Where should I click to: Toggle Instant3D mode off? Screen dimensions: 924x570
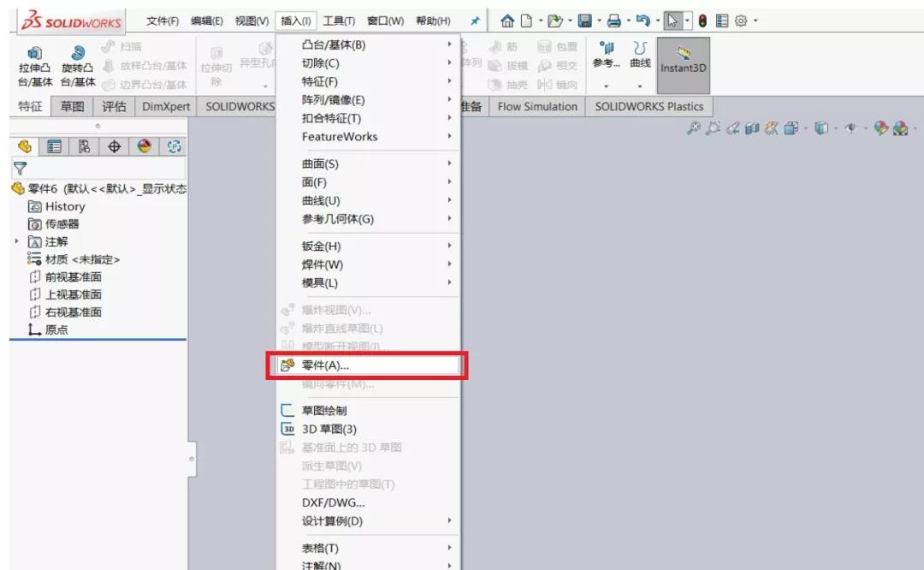point(682,65)
